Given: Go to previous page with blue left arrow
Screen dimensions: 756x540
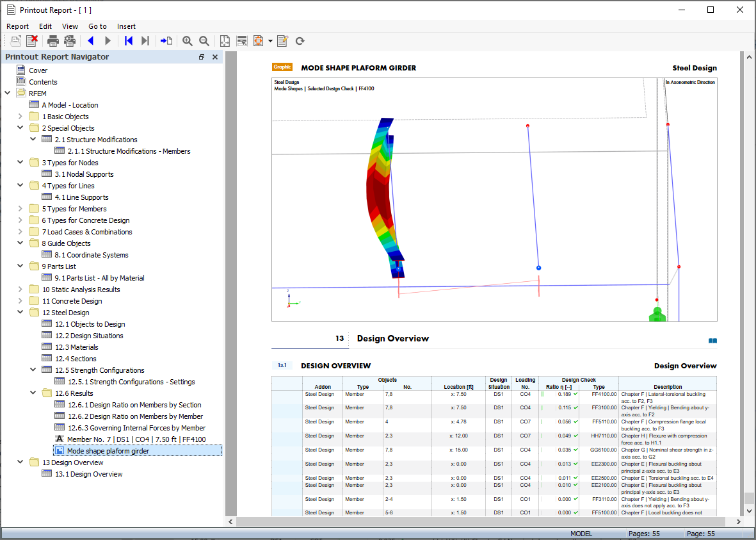Looking at the screenshot, I should coord(90,41).
